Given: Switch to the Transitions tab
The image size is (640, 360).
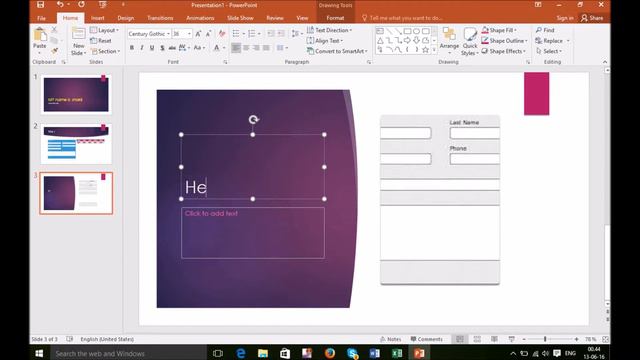Looking at the screenshot, I should click(x=160, y=18).
